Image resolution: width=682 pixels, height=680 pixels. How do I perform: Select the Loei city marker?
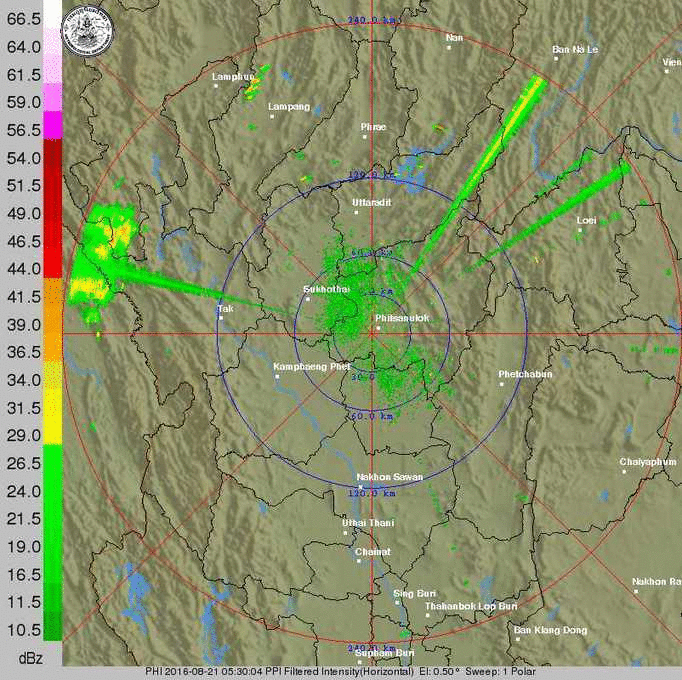click(579, 230)
